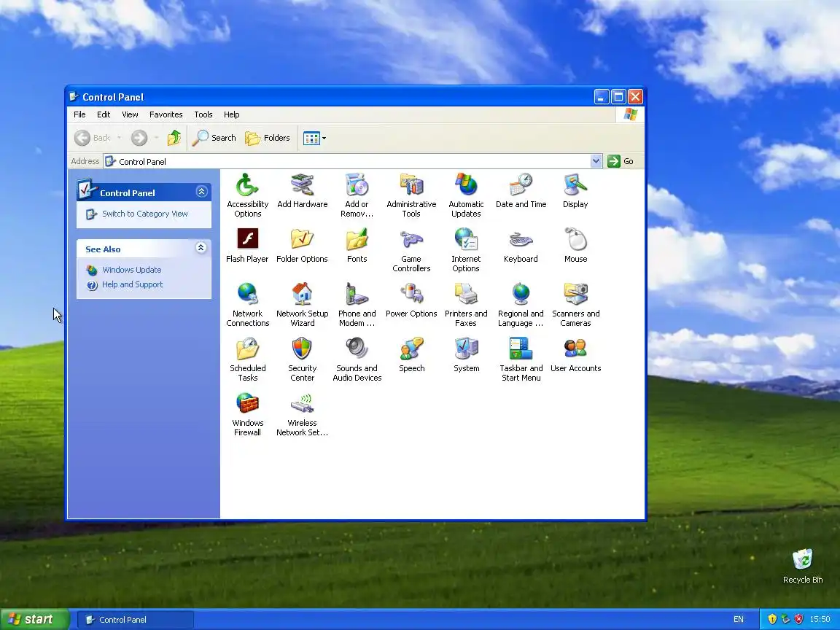The height and width of the screenshot is (630, 840).
Task: Click the Go button
Action: coord(621,161)
